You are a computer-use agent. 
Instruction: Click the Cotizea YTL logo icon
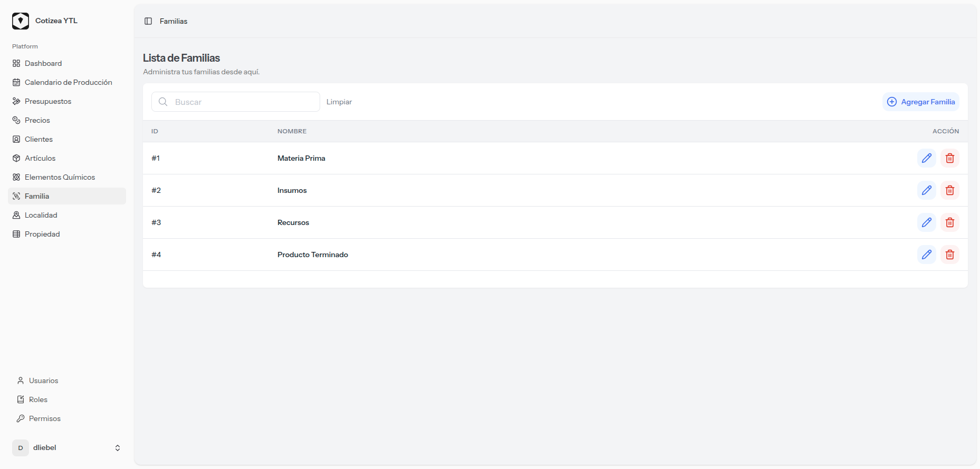[21, 21]
